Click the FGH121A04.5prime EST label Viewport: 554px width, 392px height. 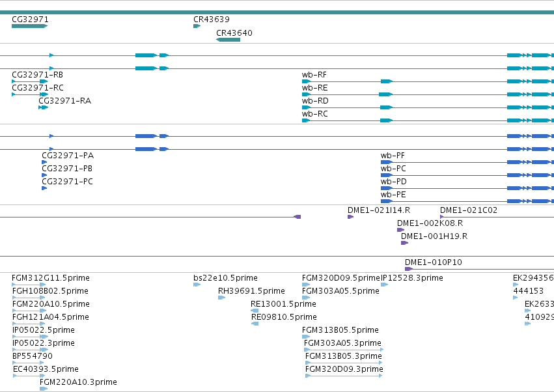(51, 317)
